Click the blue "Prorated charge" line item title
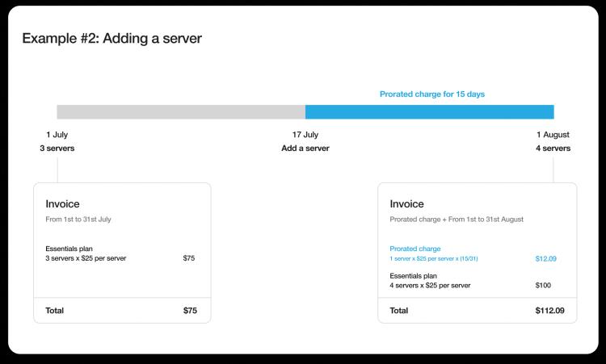Image resolution: width=606 pixels, height=364 pixels. click(x=415, y=249)
